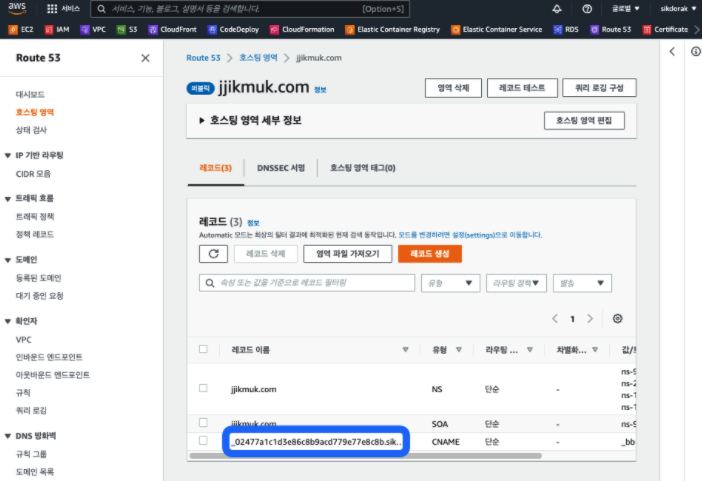Close the Route 53 side navigation
This screenshot has height=481, width=702.
(x=145, y=58)
